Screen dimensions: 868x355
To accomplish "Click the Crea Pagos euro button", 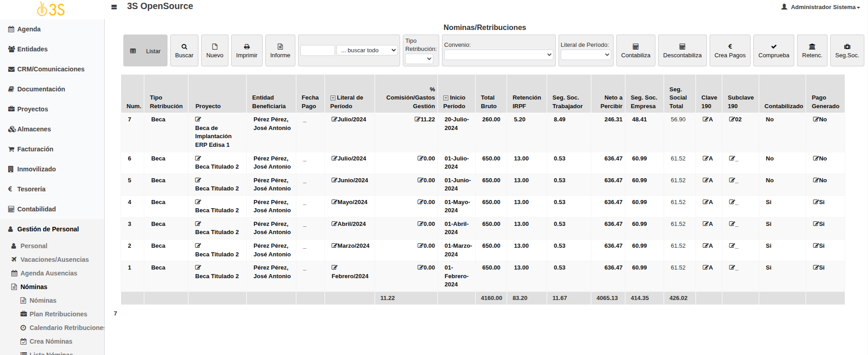I will pyautogui.click(x=730, y=50).
